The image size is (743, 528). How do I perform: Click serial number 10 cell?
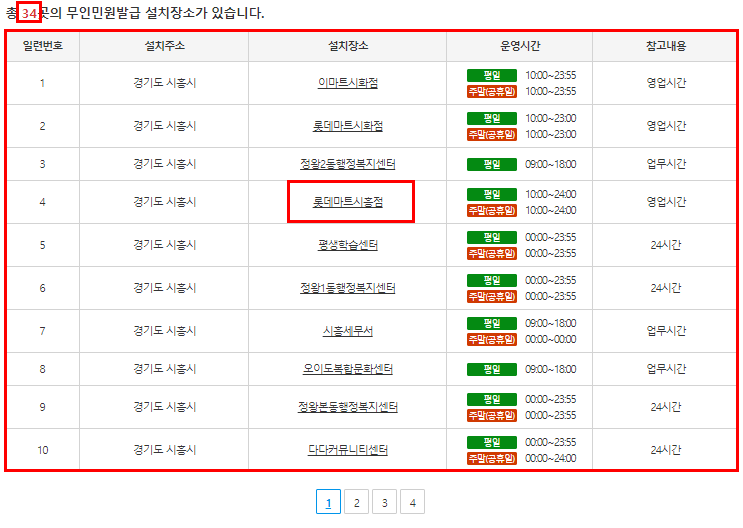click(x=43, y=450)
